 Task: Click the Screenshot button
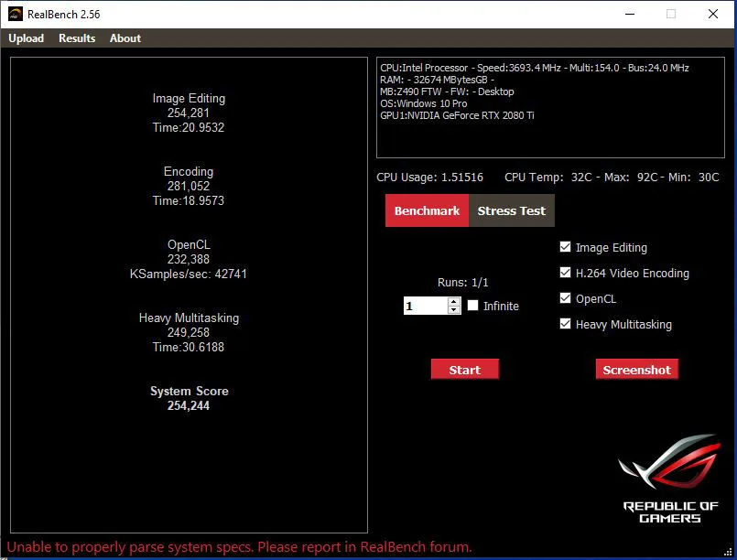click(637, 370)
